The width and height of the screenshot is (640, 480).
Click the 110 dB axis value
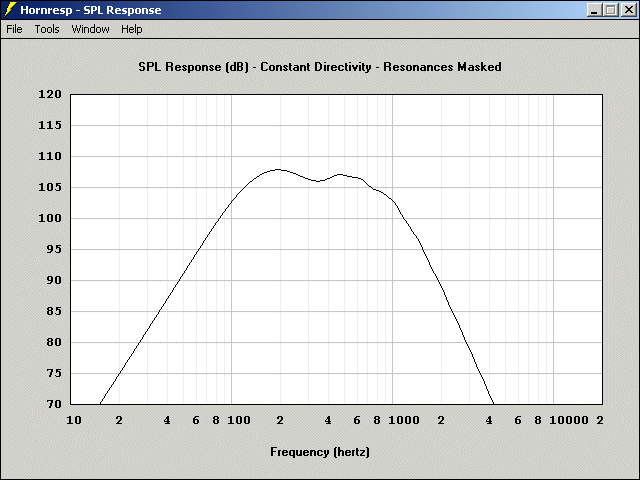[x=50, y=156]
